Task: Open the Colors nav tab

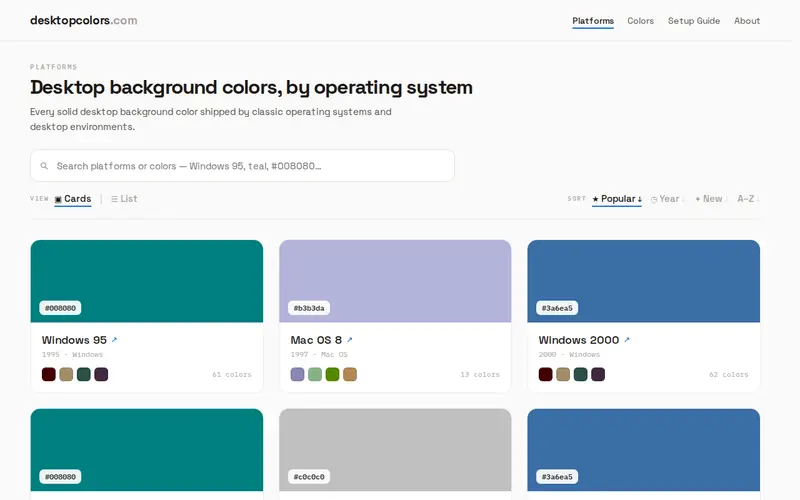Action: click(640, 21)
